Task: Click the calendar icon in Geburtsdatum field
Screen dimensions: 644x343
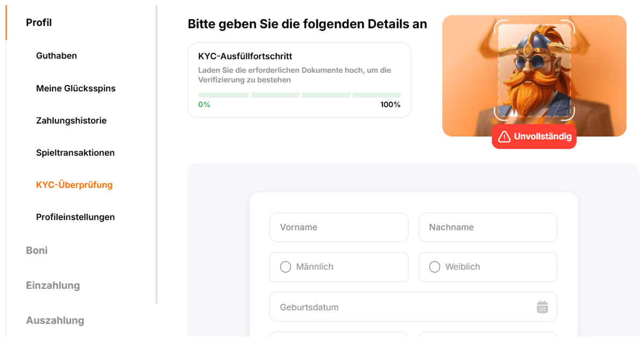Action: [x=543, y=307]
